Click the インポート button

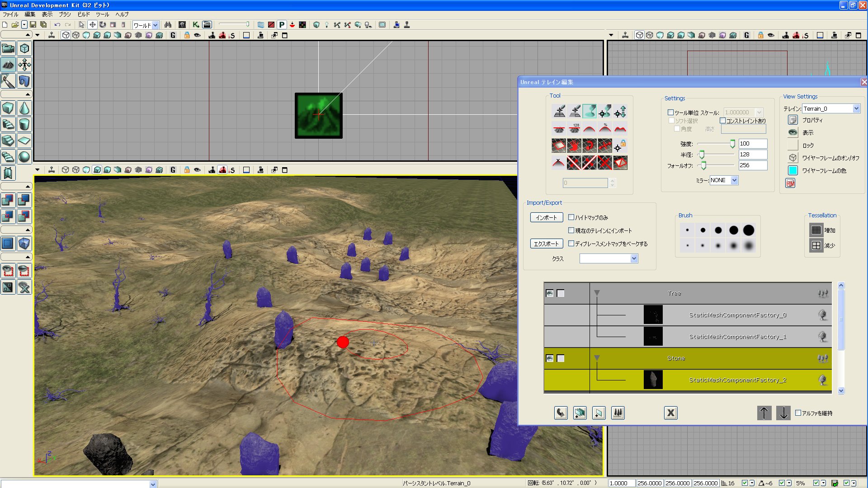(x=546, y=217)
